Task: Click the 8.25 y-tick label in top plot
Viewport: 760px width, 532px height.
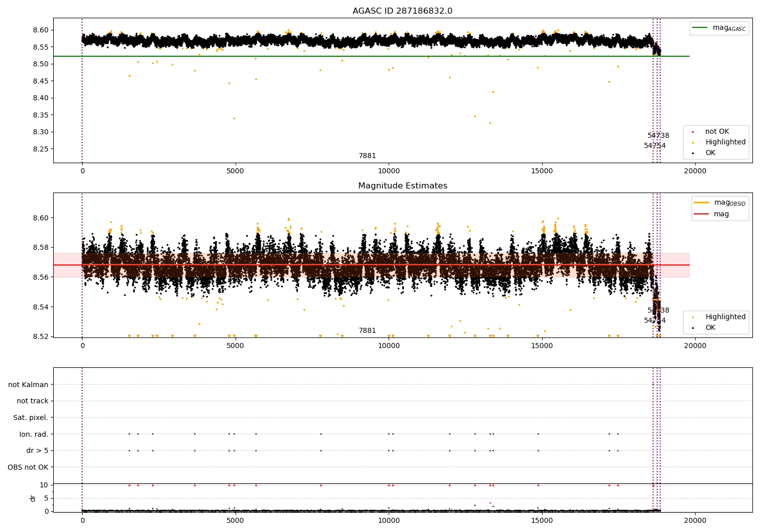Action: 40,149
